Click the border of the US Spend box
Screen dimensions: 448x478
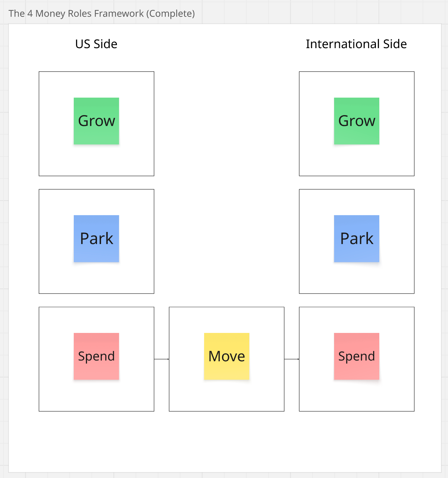point(96,307)
